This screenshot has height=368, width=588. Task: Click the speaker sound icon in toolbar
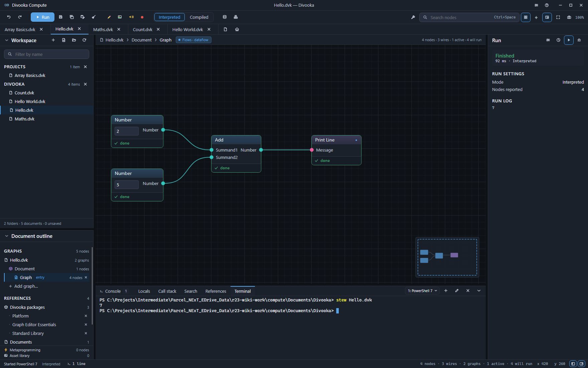point(131,17)
